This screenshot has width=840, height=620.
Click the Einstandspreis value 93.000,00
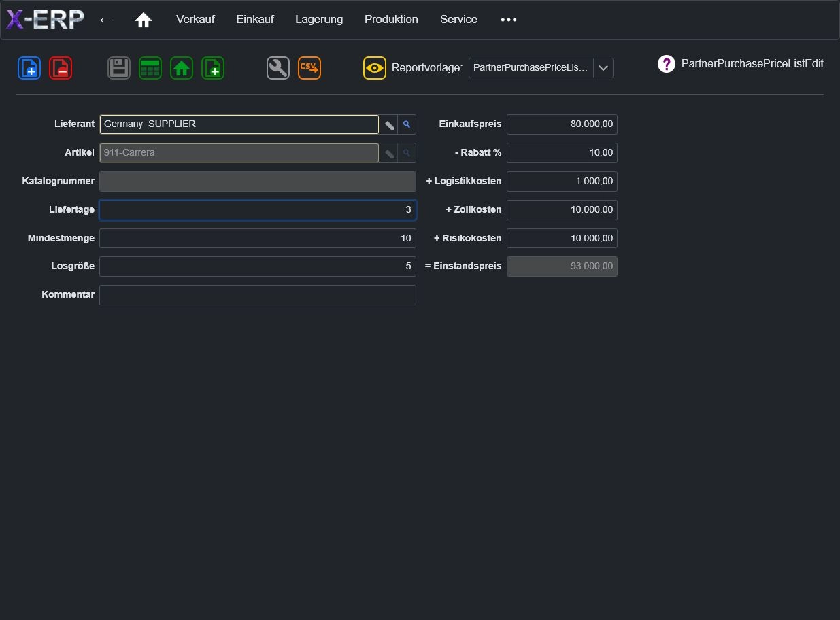(x=562, y=266)
